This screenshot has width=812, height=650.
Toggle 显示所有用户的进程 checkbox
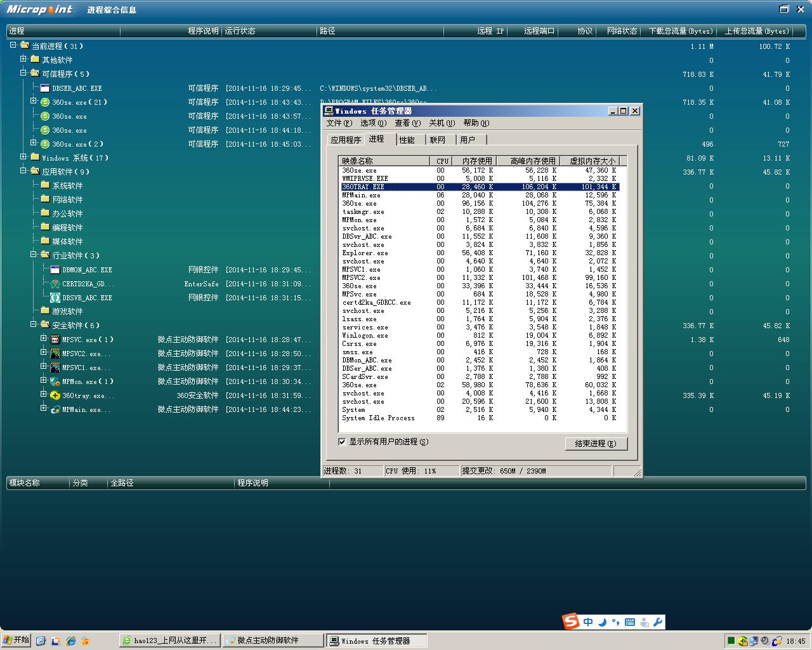(343, 442)
